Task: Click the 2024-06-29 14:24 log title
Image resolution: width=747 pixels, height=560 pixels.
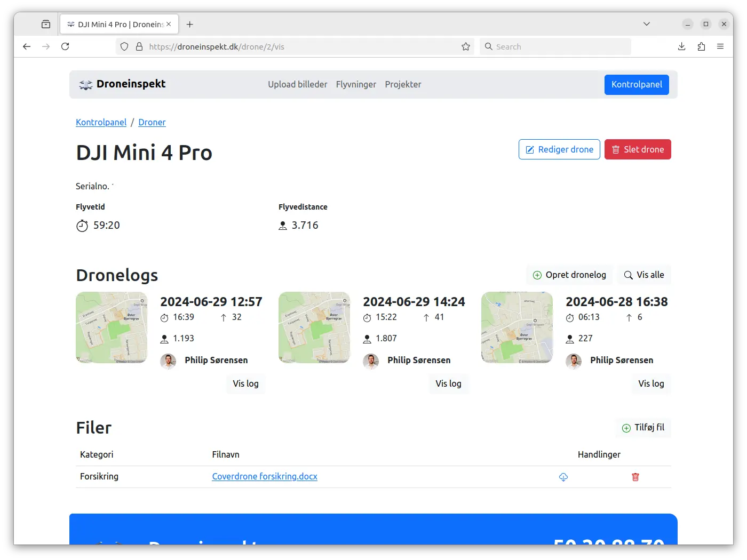Action: tap(414, 302)
